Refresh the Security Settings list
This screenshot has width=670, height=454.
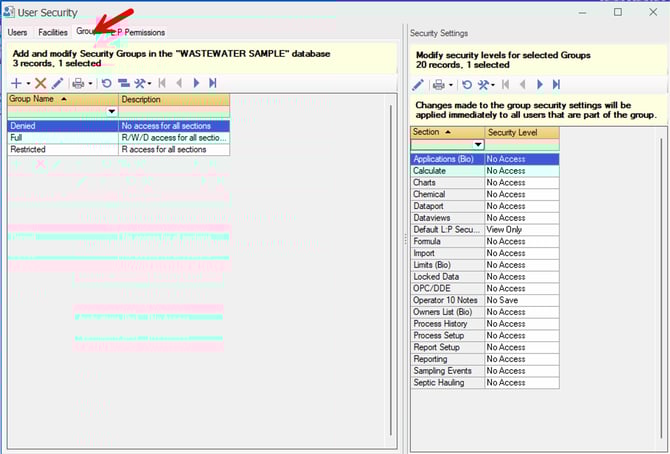tap(466, 85)
